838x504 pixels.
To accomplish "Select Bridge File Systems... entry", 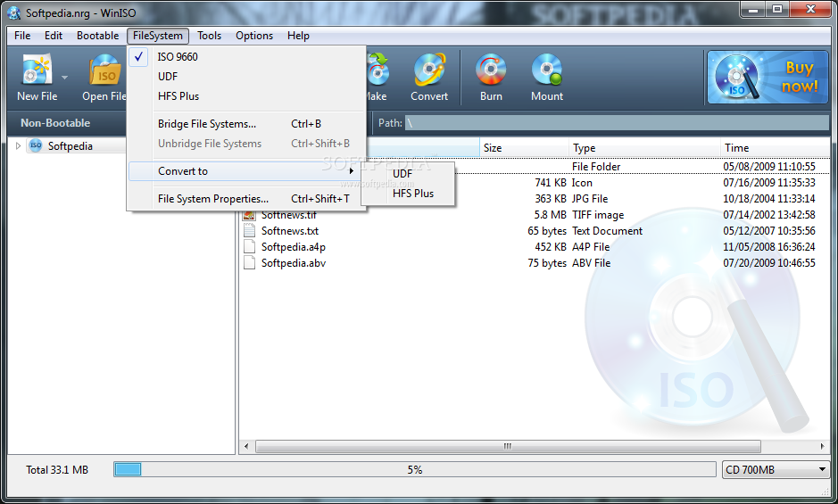I will (246, 123).
